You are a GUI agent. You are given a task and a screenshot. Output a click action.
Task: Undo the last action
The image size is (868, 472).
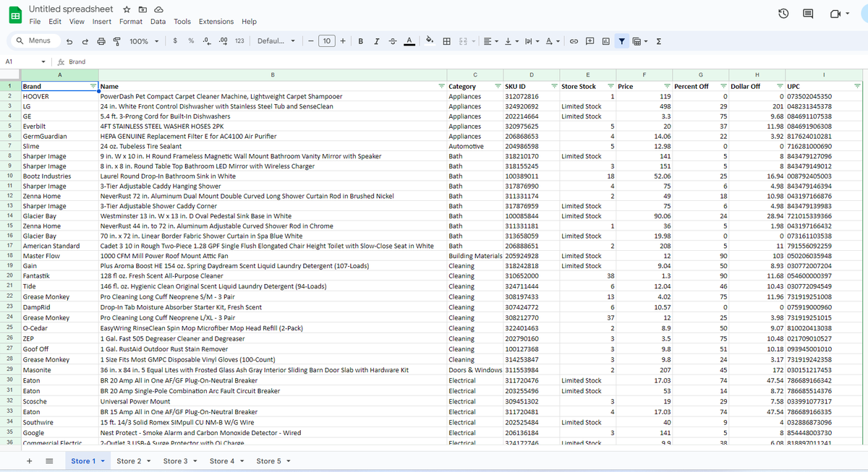pyautogui.click(x=69, y=41)
